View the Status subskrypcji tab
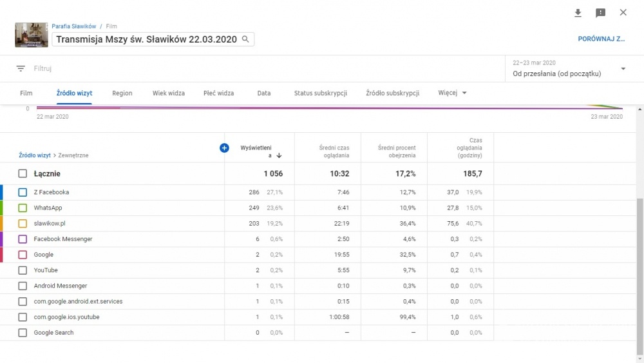Viewport: 644px width, 363px height. tap(320, 93)
